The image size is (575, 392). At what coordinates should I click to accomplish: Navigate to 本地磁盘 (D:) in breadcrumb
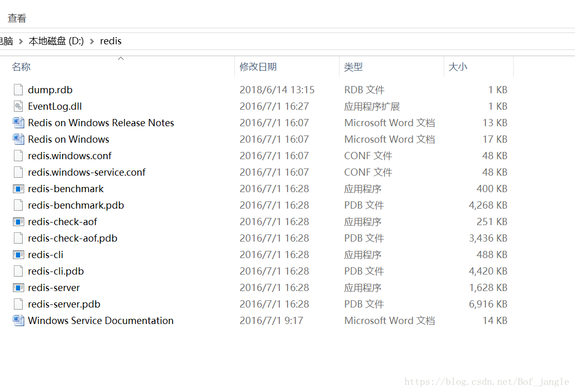(x=56, y=41)
